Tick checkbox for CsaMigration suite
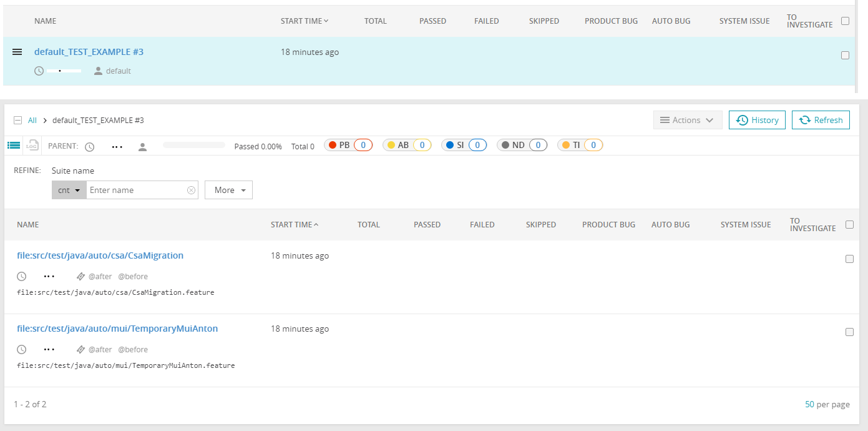The height and width of the screenshot is (431, 868). pos(849,259)
